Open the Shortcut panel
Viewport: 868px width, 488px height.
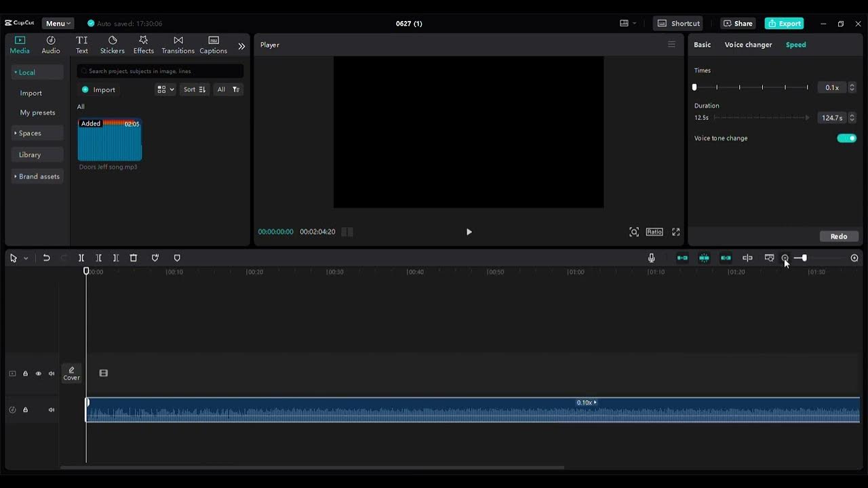[x=678, y=23]
